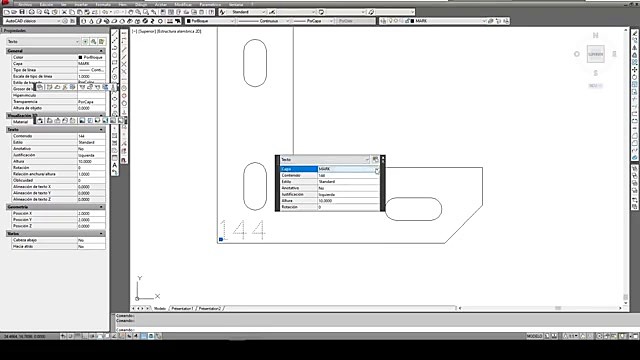Screen dimensions: 640x360
Task: Collapse the Geometría section in Propiedades
Action: [101, 207]
